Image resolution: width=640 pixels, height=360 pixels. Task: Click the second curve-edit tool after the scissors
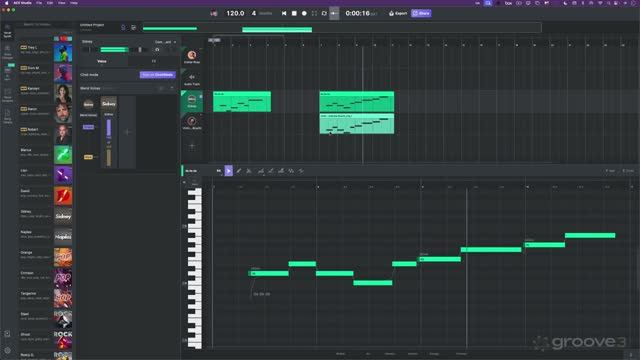pyautogui.click(x=271, y=171)
